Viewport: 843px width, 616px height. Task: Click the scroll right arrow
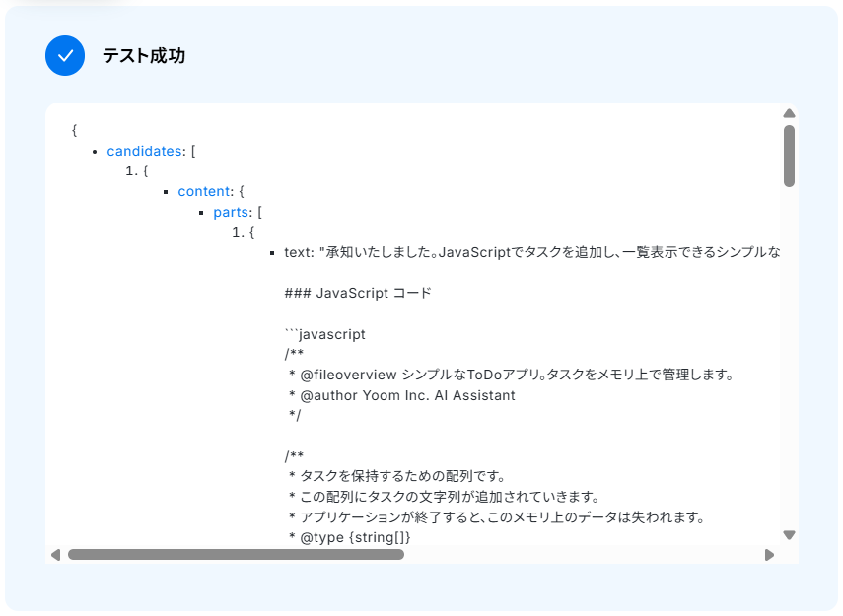[769, 555]
